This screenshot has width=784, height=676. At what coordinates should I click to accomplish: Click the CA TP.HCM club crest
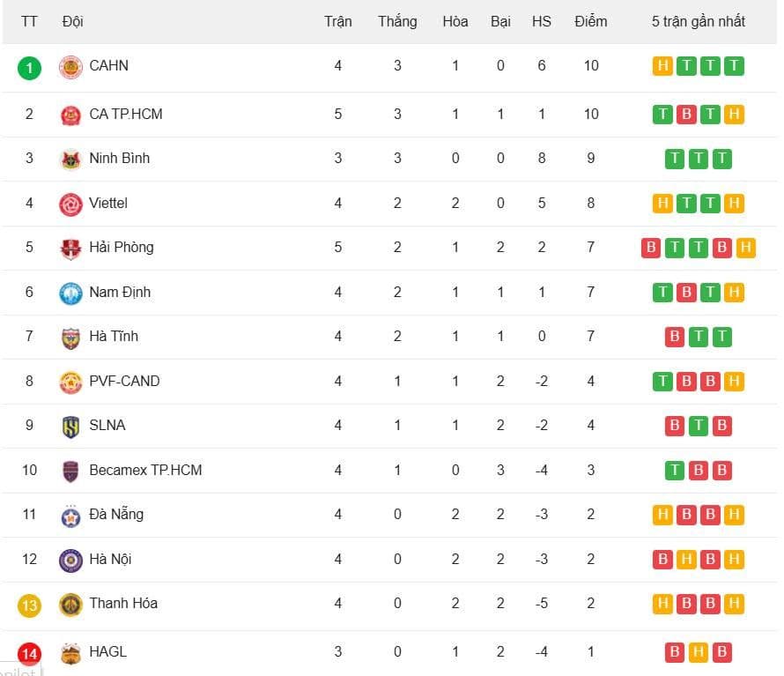[70, 115]
